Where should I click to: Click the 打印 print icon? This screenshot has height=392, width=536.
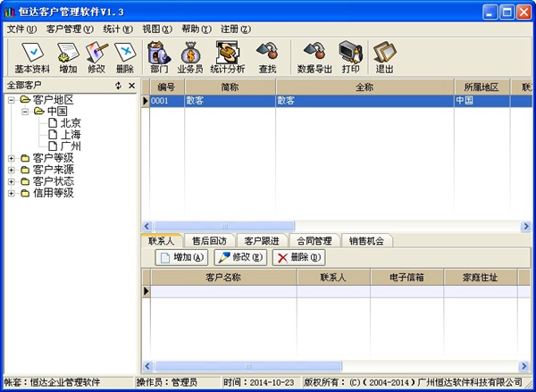(351, 58)
